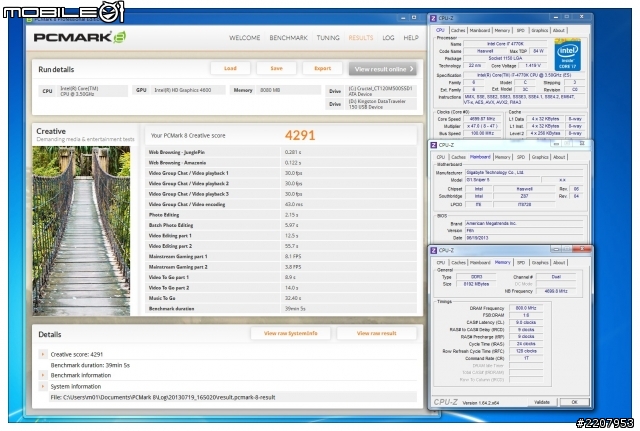Image resolution: width=640 pixels, height=431 pixels.
Task: Select SPD tab in top CPU-Z window
Action: click(x=520, y=31)
